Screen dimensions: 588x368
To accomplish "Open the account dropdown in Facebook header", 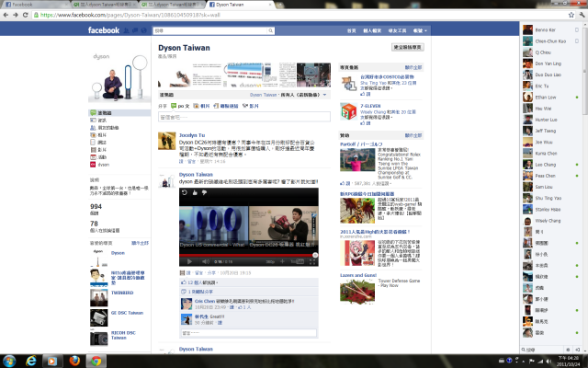I will point(420,30).
